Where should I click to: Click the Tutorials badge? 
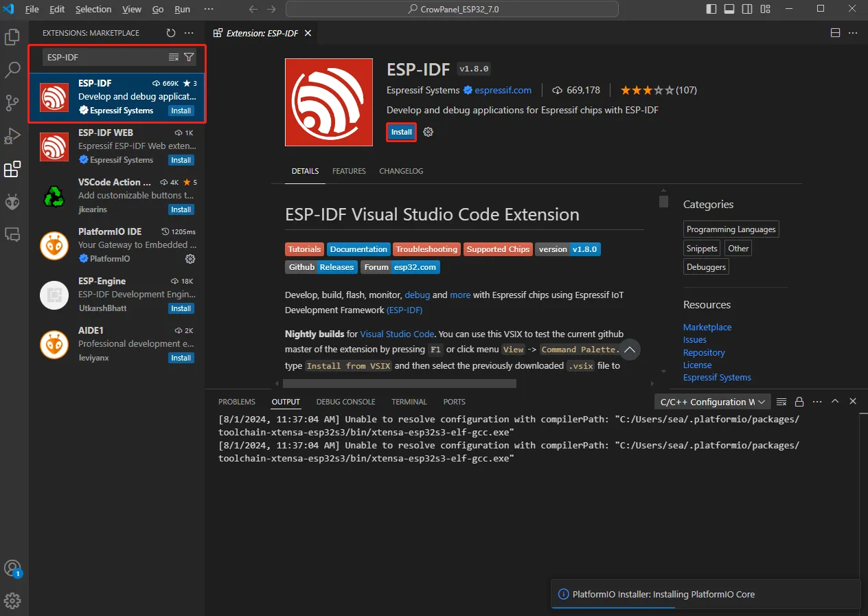click(x=304, y=249)
